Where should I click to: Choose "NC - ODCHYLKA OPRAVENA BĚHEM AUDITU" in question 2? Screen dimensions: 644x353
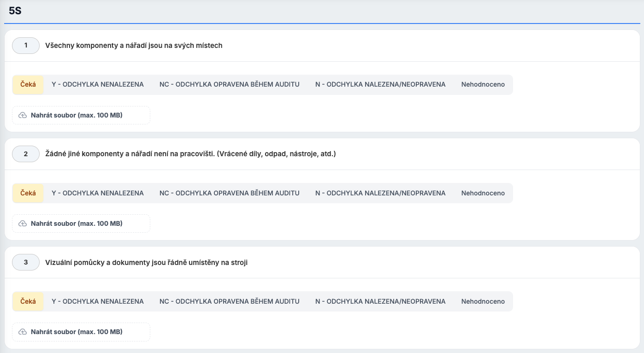pyautogui.click(x=229, y=193)
